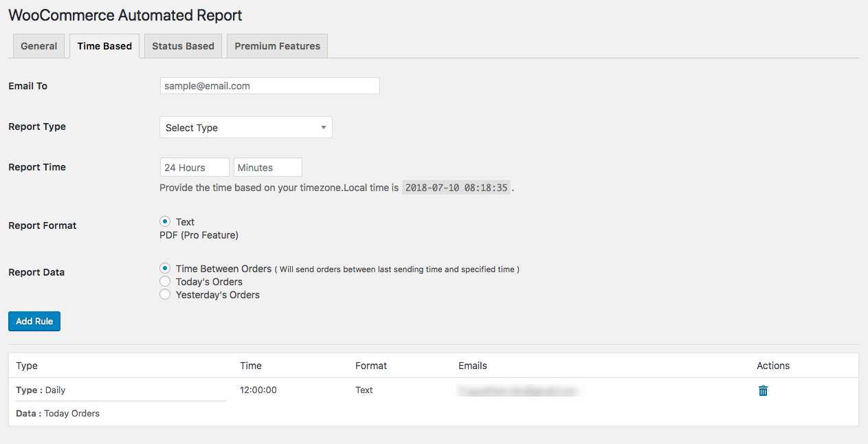Viewport: 868px width, 444px height.
Task: Focus the Minutes time field
Action: pyautogui.click(x=268, y=168)
